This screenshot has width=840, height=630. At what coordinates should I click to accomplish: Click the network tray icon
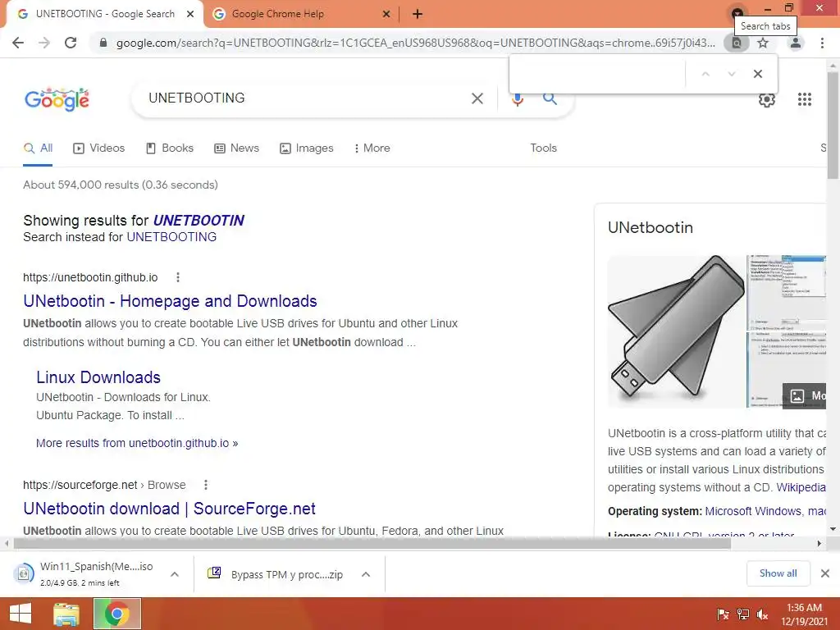click(x=743, y=614)
